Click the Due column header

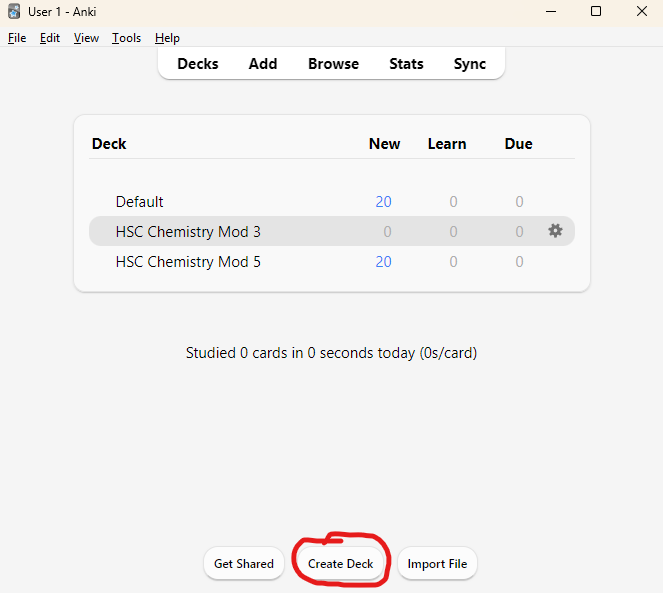click(518, 144)
